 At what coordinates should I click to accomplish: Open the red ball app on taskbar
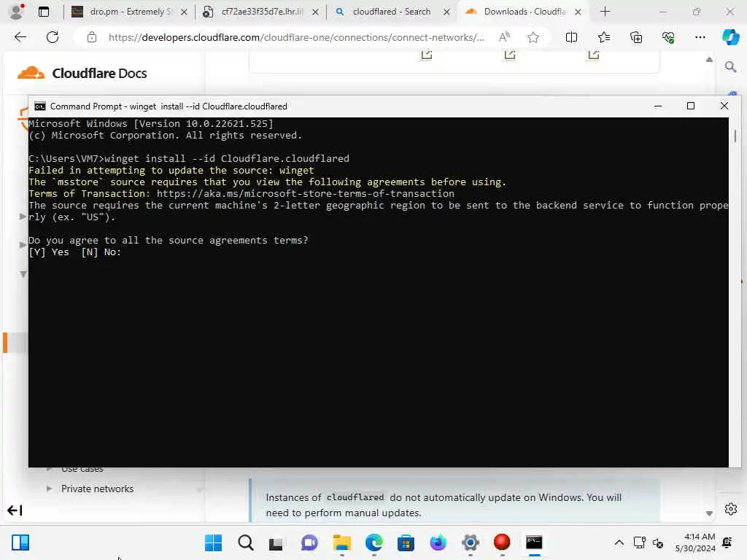[502, 542]
